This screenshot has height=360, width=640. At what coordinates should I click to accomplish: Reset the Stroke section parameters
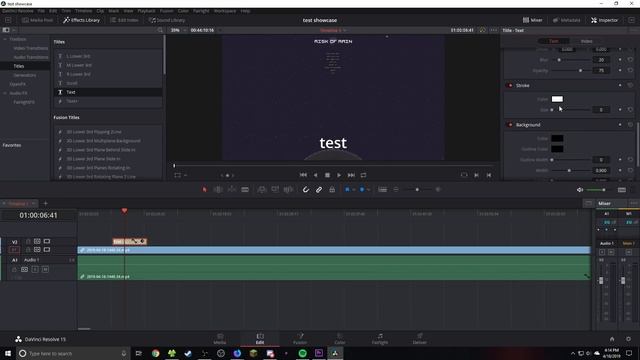631,85
